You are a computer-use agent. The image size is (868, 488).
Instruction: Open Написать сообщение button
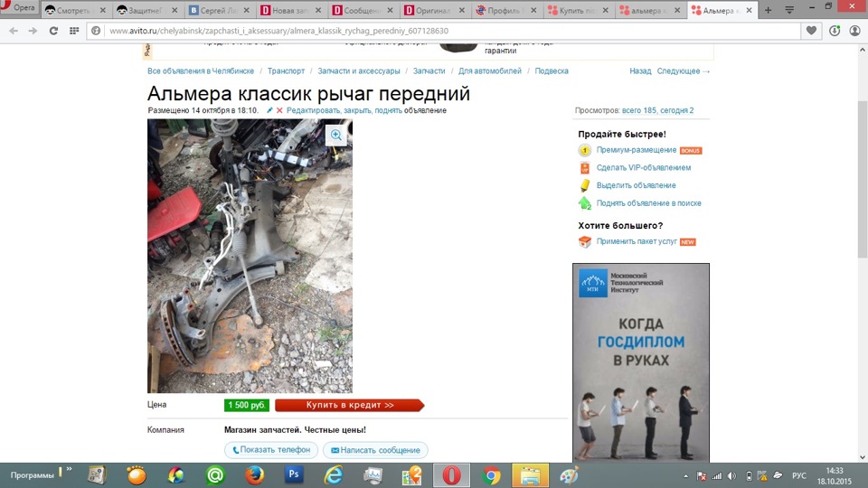[x=375, y=450]
